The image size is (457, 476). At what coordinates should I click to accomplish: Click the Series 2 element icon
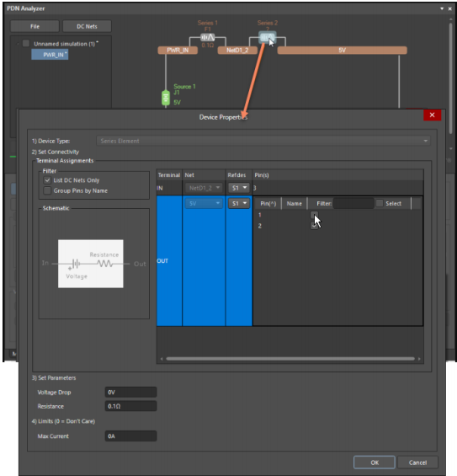(x=267, y=37)
